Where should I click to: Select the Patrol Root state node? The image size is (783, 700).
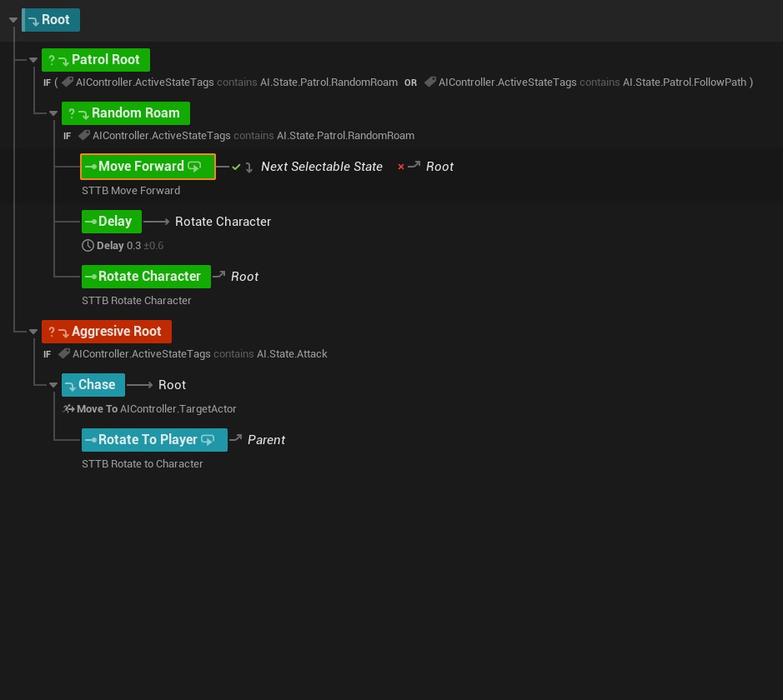coord(96,60)
